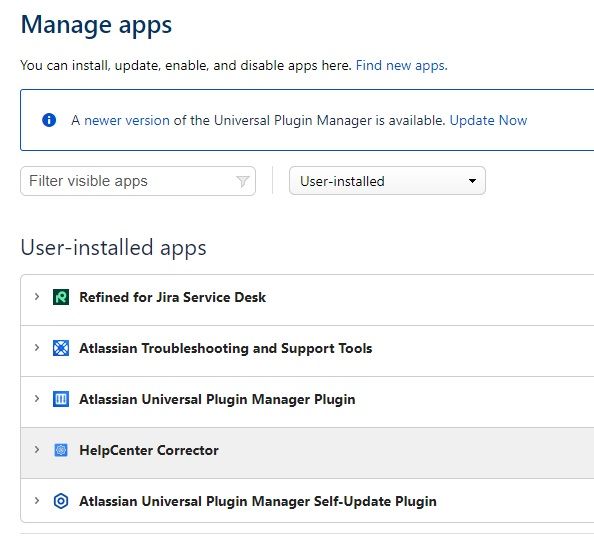Screen dimensions: 594x538
Task: Open the User-installed apps dropdown
Action: [387, 181]
